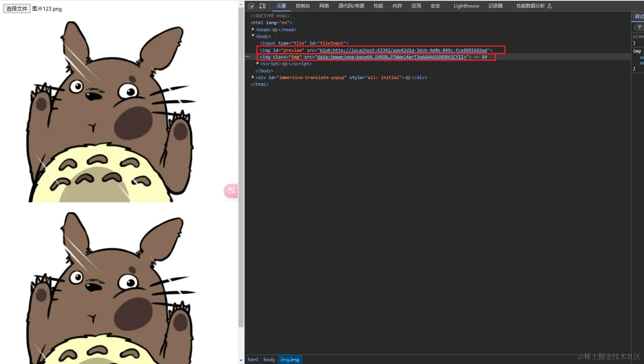Screen dimensions: 644x364
Task: Click the flask icon beside 性能数据分析
Action: pyautogui.click(x=549, y=6)
